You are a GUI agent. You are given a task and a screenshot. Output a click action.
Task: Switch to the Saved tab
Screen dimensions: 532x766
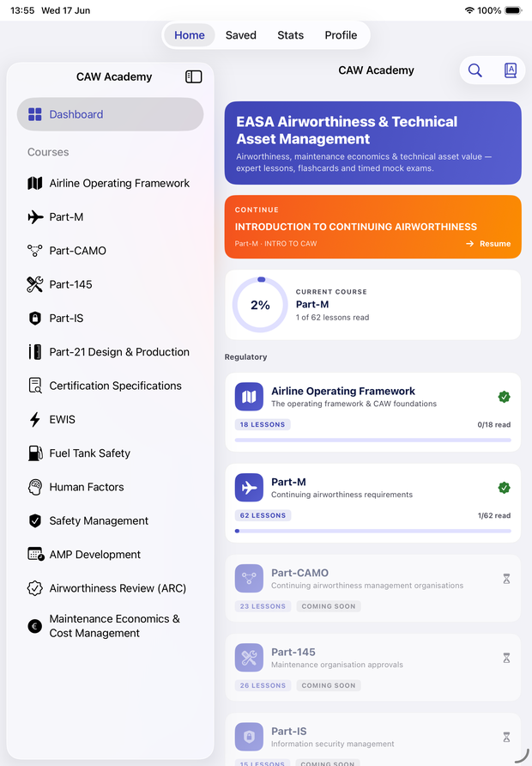pyautogui.click(x=240, y=35)
